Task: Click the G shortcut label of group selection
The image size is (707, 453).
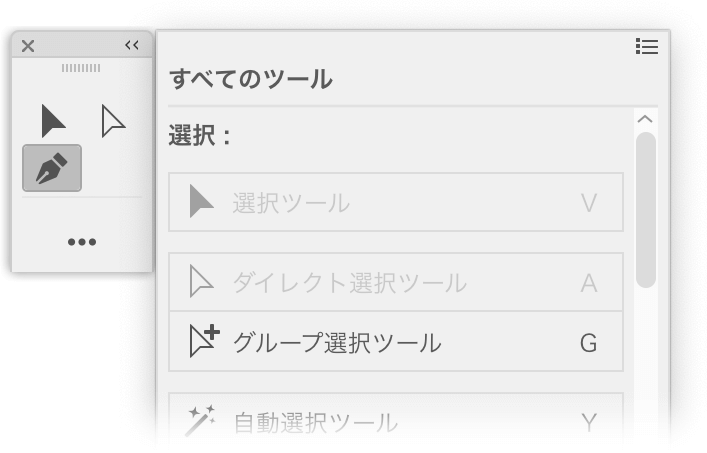Action: tap(588, 343)
